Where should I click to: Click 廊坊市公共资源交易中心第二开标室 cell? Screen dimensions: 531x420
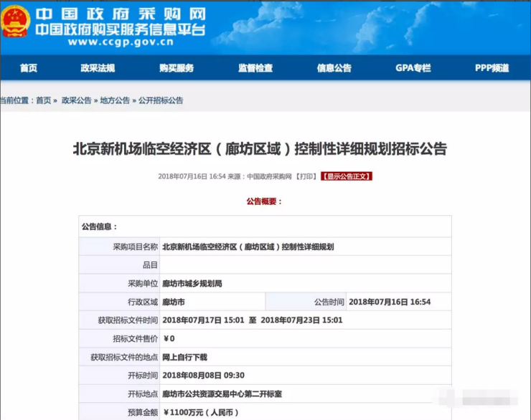tap(306, 394)
